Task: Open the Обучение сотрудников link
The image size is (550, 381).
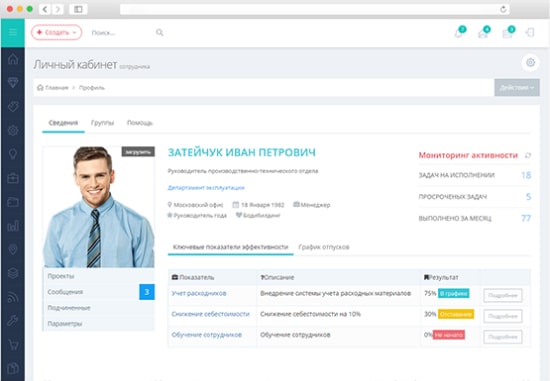Action: (207, 335)
